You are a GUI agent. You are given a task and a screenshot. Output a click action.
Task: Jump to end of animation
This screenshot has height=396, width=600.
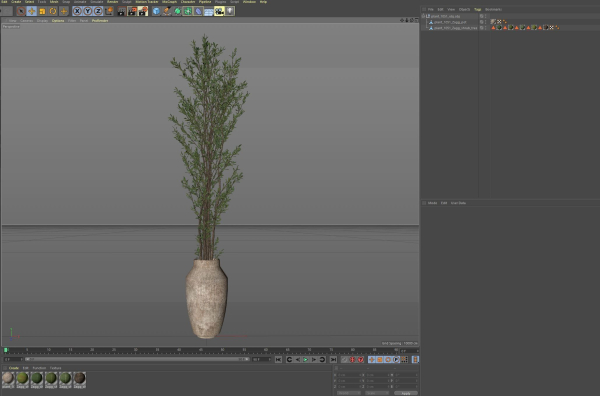click(333, 360)
